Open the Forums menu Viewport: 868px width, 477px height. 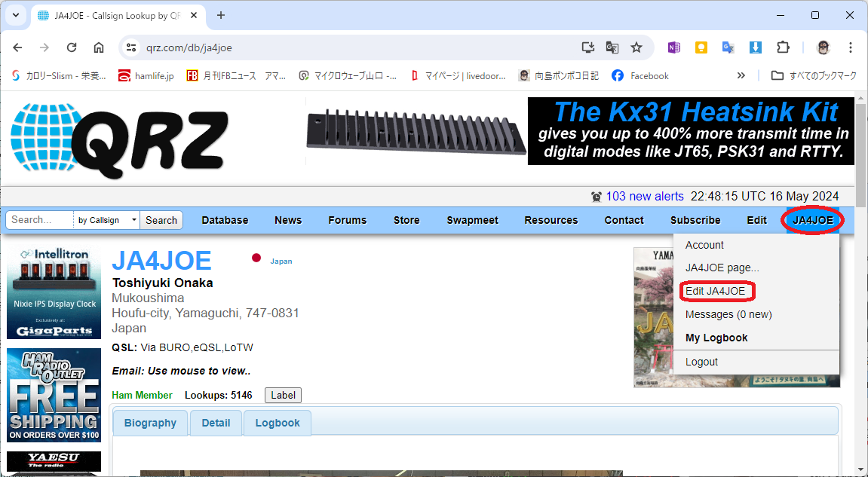347,220
